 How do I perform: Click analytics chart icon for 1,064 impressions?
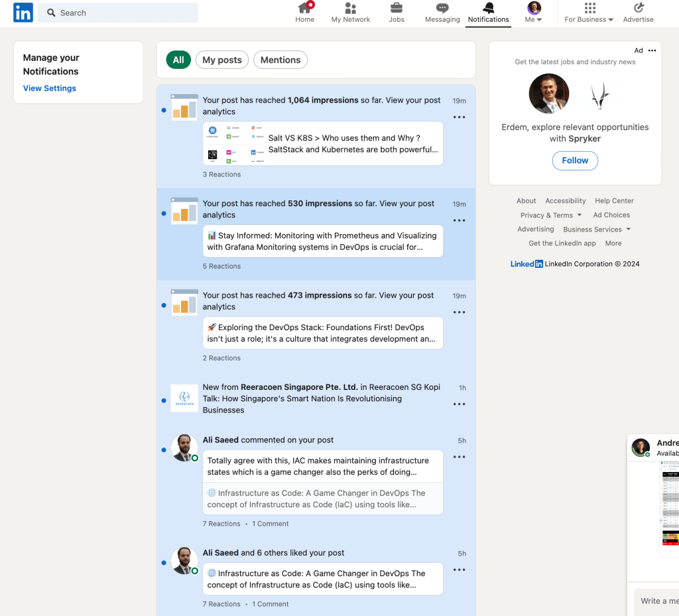click(184, 107)
